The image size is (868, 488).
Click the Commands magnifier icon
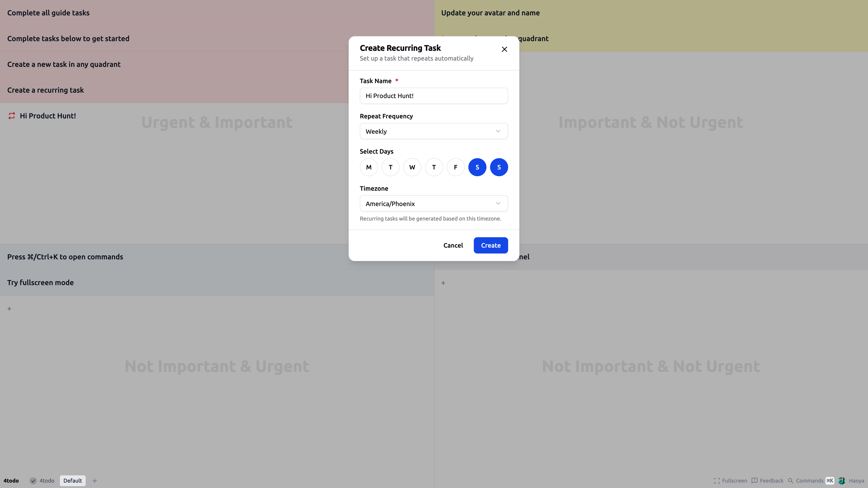[x=791, y=481]
